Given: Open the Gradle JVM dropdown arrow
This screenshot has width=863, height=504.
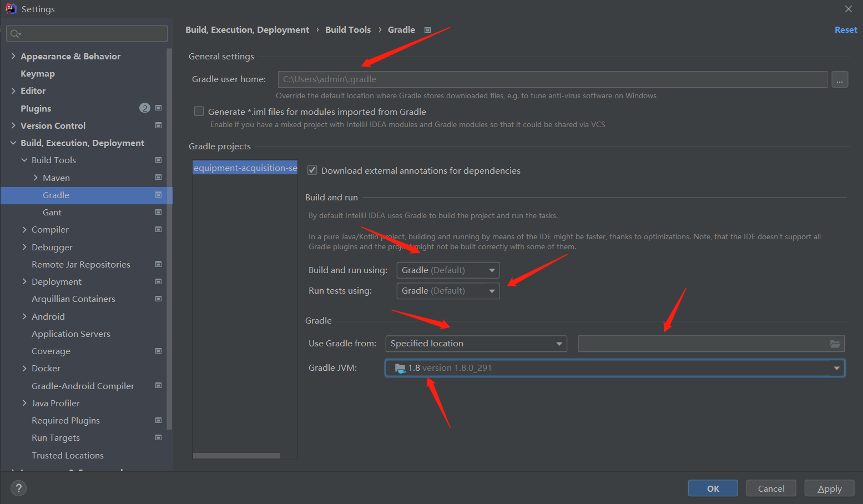Looking at the screenshot, I should tap(836, 368).
